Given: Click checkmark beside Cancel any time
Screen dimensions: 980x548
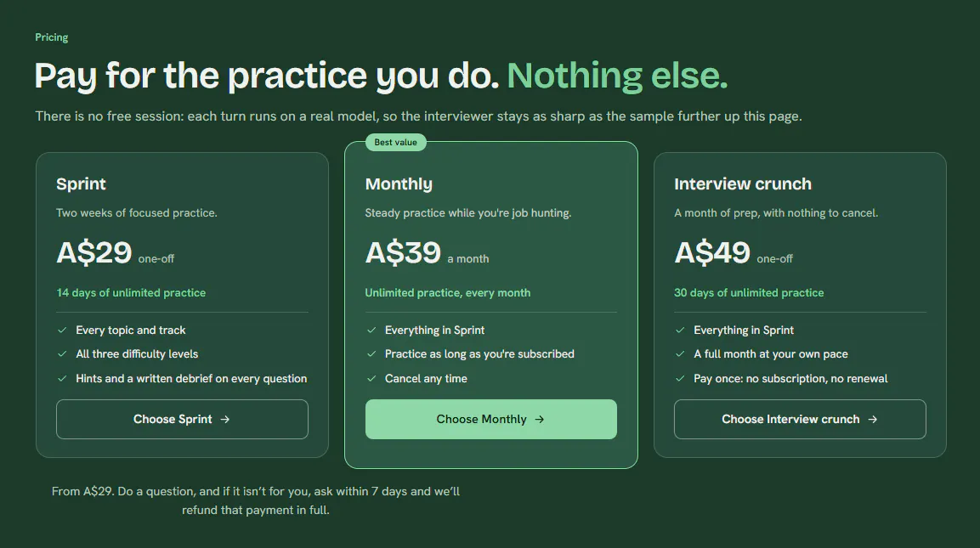Looking at the screenshot, I should (371, 378).
